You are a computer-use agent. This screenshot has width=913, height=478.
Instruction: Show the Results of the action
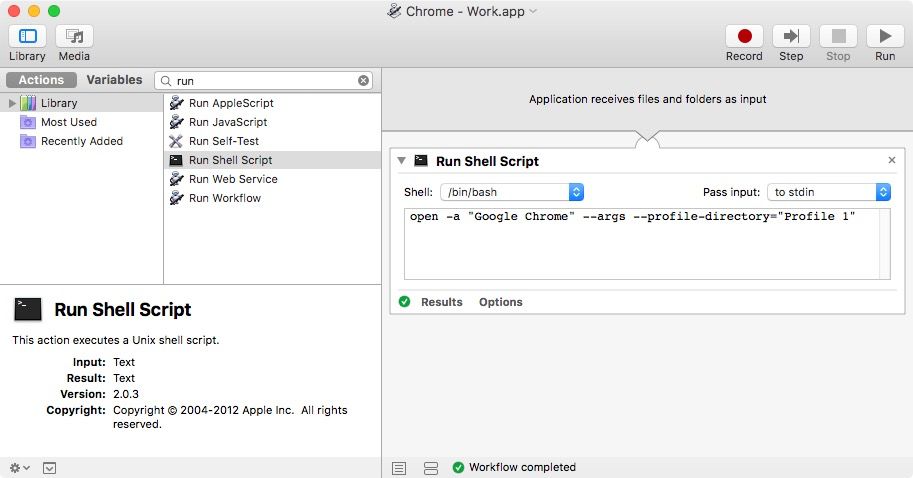pyautogui.click(x=441, y=302)
